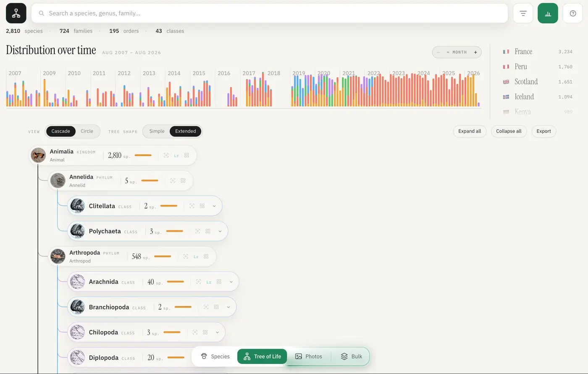Select the Tree of Life tab

(262, 356)
